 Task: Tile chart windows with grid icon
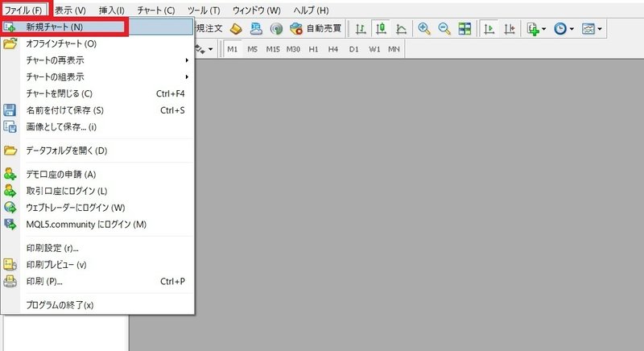point(464,29)
